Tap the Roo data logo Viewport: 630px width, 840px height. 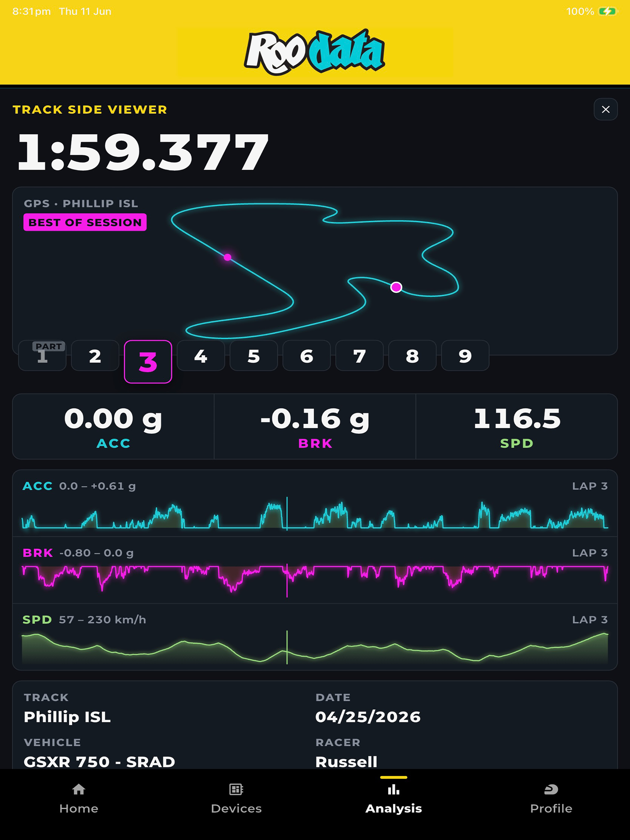(314, 52)
